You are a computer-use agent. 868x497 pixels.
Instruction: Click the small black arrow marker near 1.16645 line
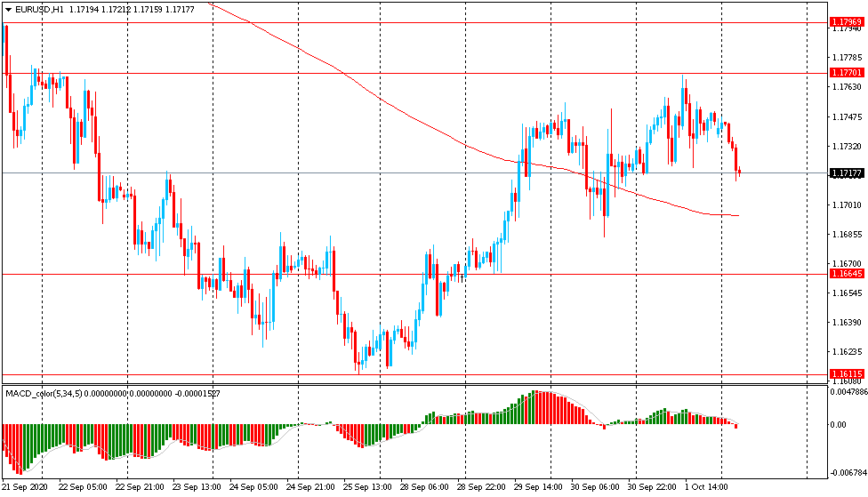tap(462, 278)
